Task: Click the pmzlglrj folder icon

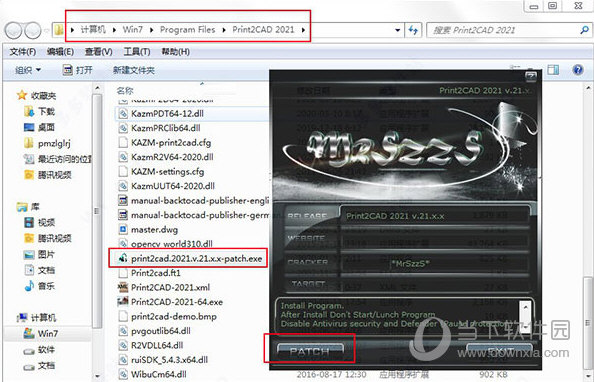Action: [x=29, y=143]
